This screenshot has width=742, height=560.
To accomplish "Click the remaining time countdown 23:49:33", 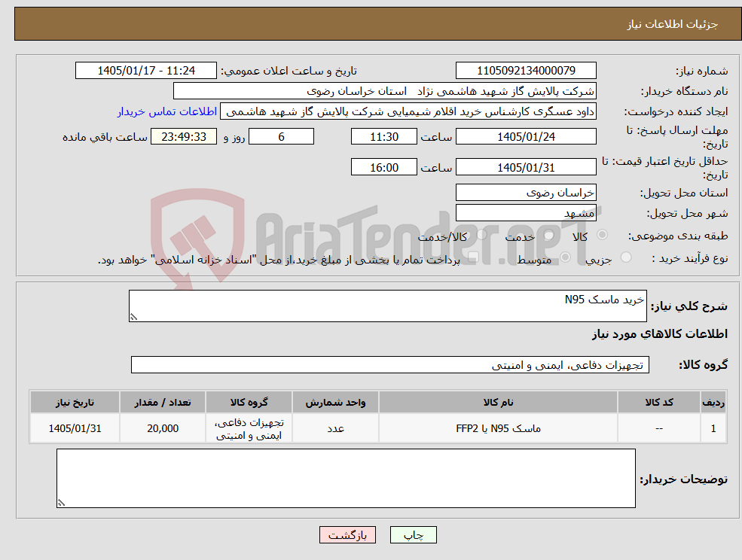I will (x=184, y=137).
